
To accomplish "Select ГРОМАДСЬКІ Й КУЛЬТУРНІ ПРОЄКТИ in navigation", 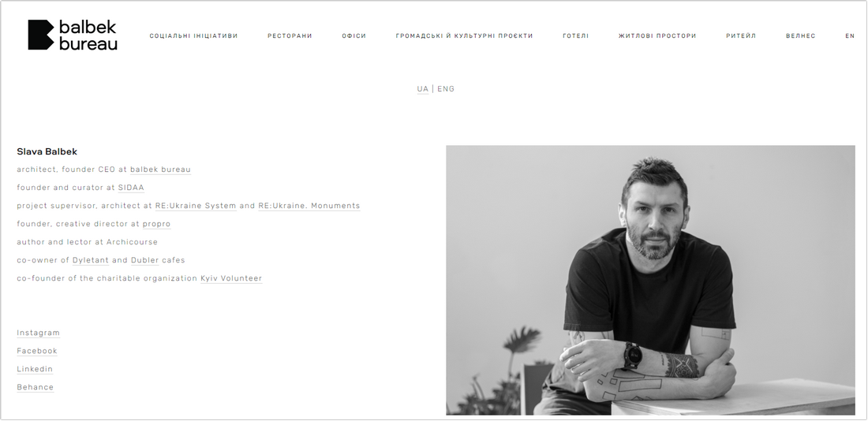I will pyautogui.click(x=464, y=36).
